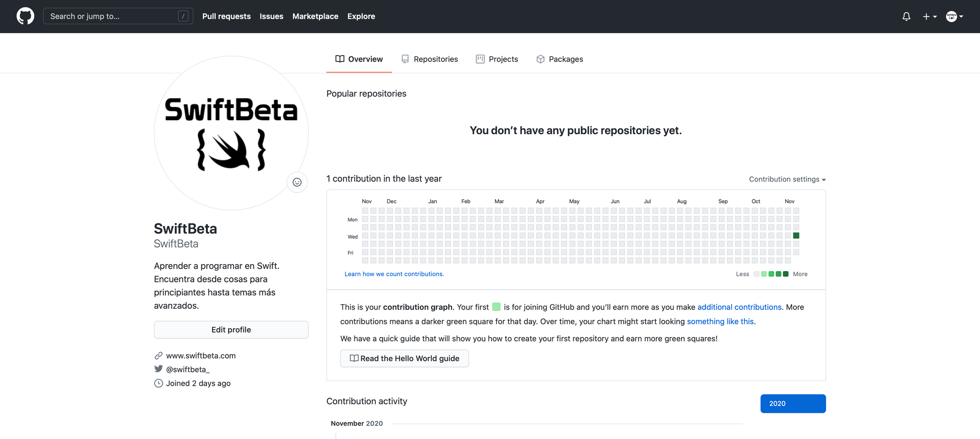980x439 pixels.
Task: Click the link chain icon beside the website
Action: (159, 355)
